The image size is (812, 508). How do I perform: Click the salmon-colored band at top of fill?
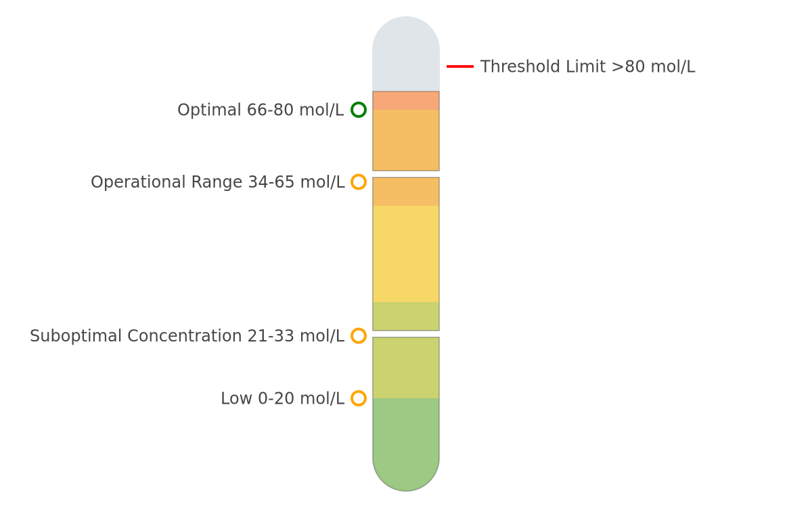pos(406,101)
